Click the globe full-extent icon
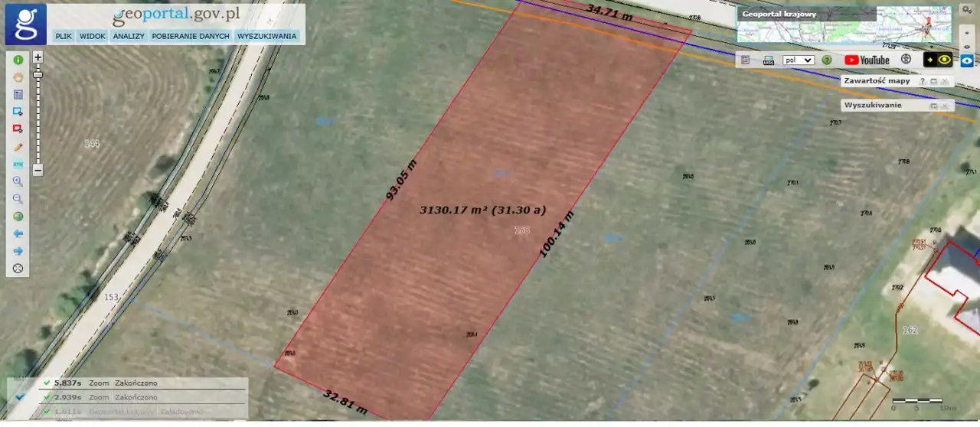Viewport: 980px width, 427px height. (18, 217)
